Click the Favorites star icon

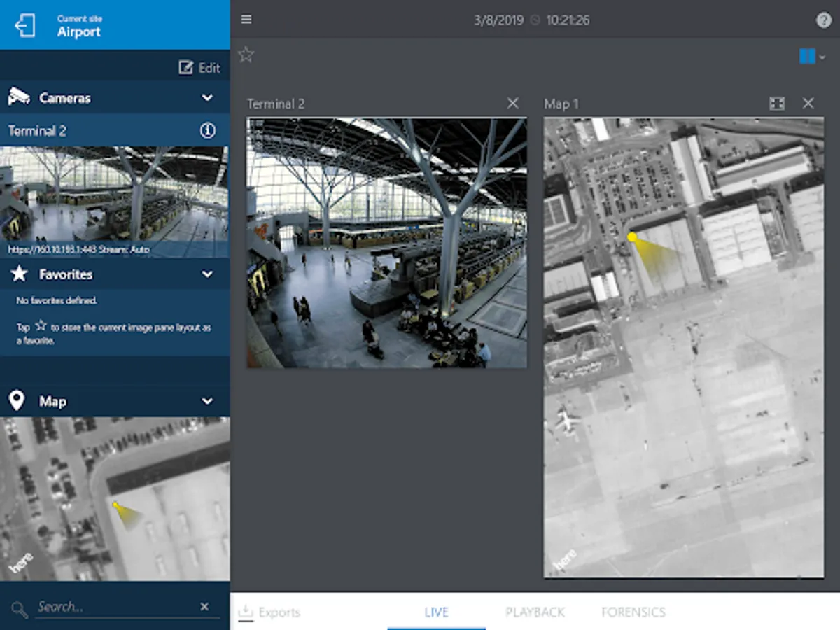19,274
